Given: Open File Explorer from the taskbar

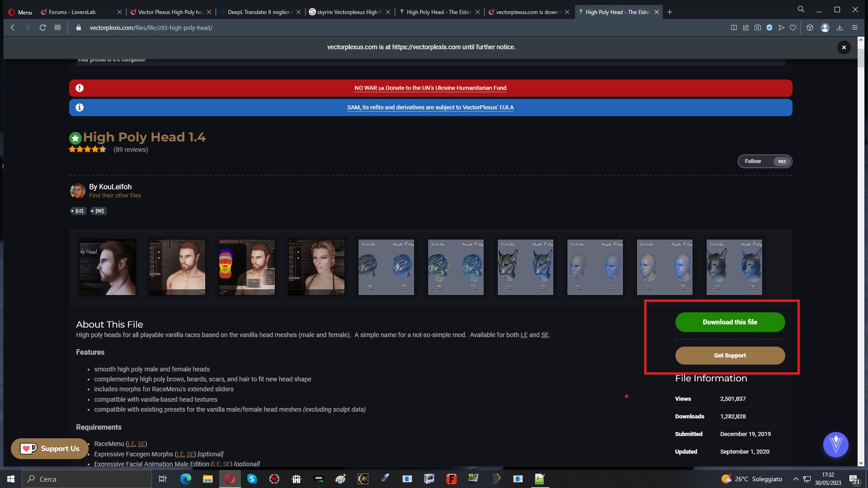Looking at the screenshot, I should click(208, 479).
